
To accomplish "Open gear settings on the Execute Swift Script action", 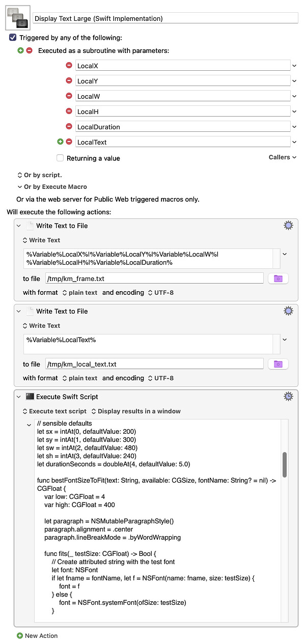I will click(x=288, y=396).
